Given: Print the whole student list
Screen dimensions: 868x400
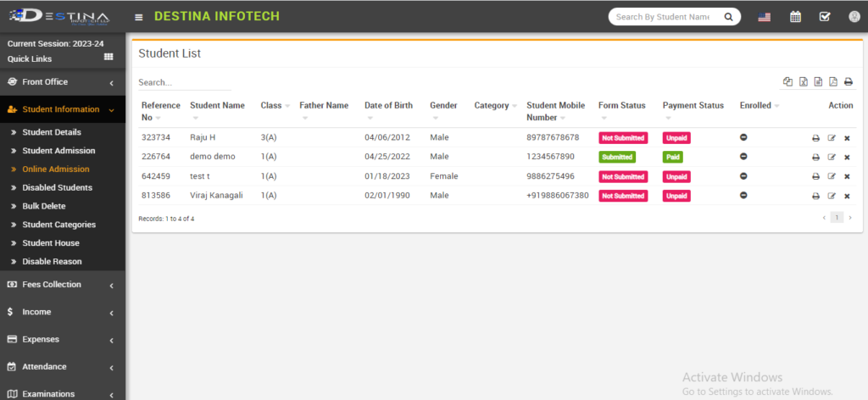Looking at the screenshot, I should (848, 81).
